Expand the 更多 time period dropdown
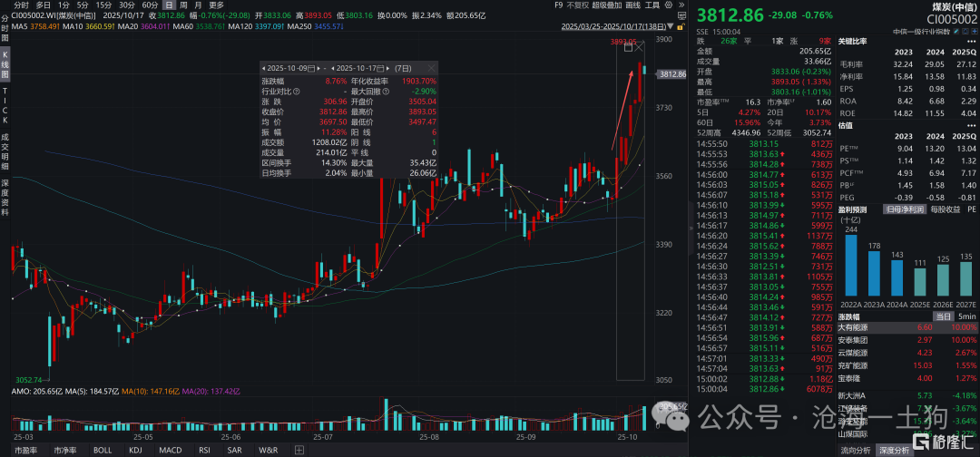 [x=216, y=5]
